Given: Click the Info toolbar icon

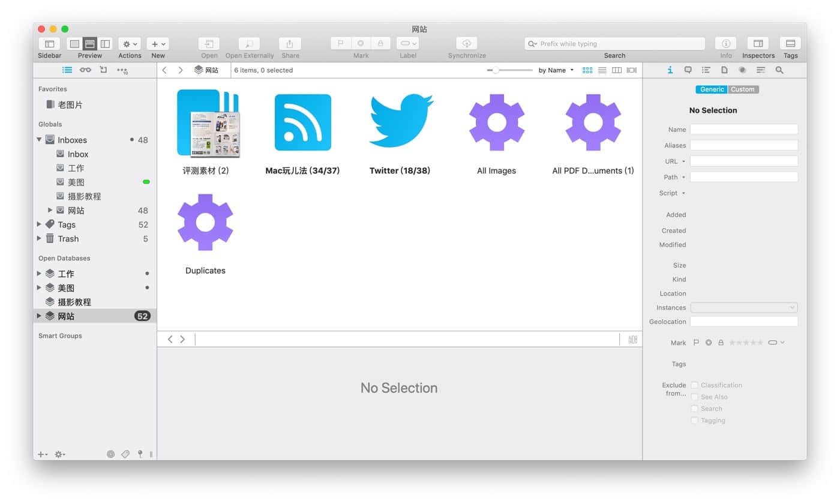Looking at the screenshot, I should [725, 44].
